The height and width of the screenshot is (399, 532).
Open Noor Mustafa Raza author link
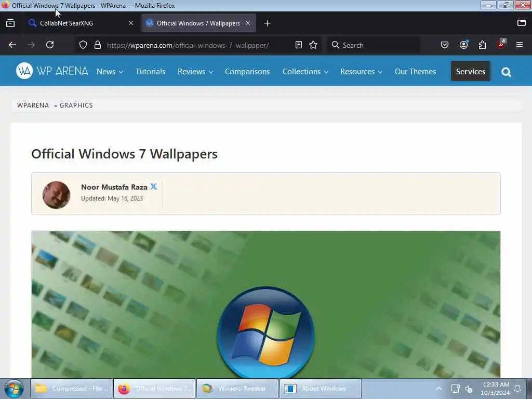(114, 187)
